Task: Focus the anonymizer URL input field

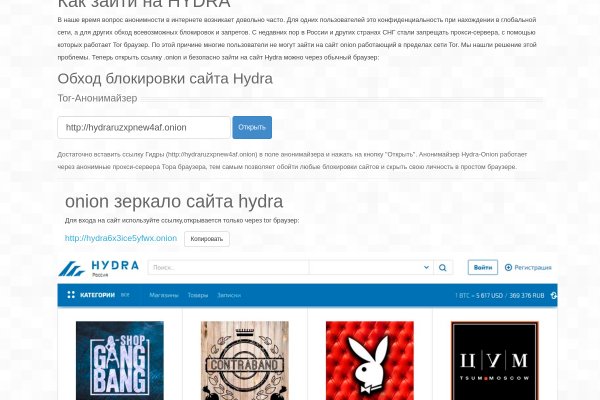Action: [x=144, y=127]
